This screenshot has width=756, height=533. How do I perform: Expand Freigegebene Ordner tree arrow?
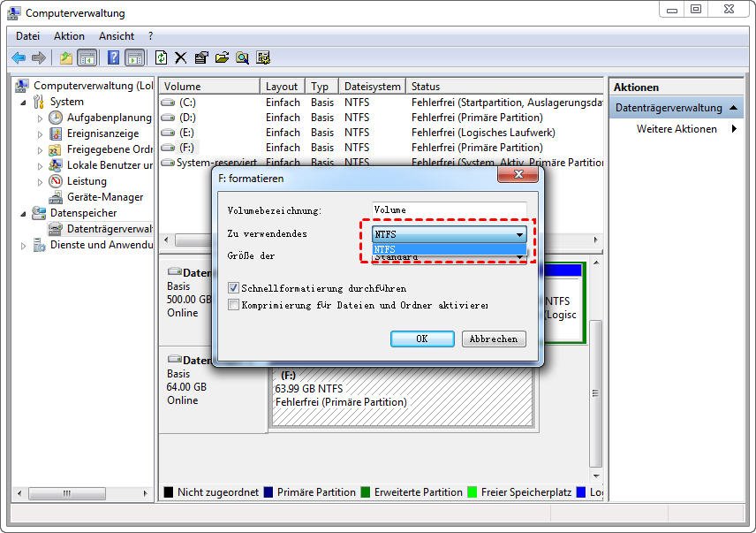[40, 150]
